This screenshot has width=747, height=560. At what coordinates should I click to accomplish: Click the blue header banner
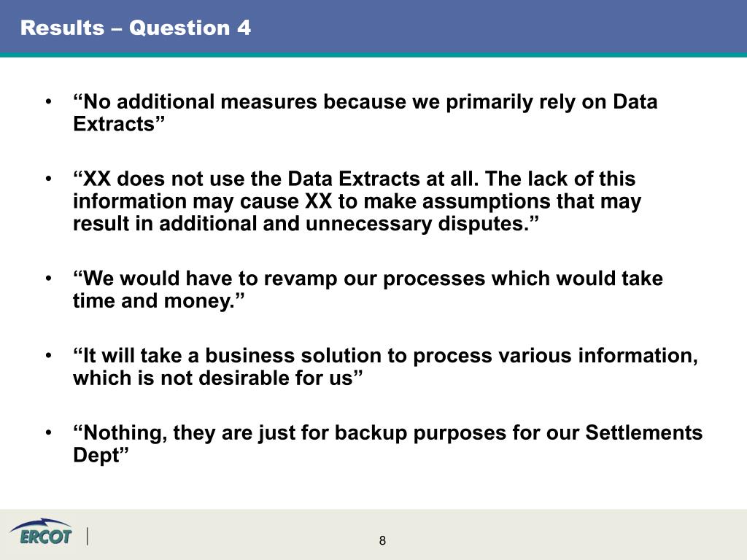(x=373, y=27)
